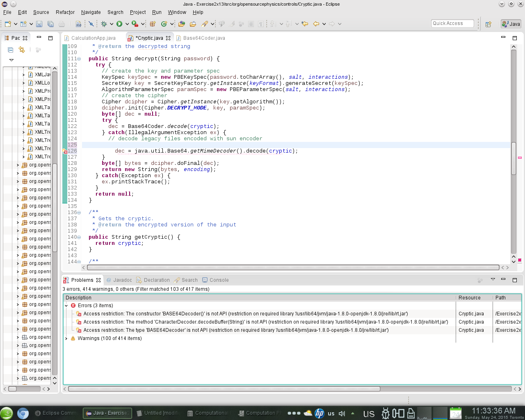Click the New Java Package icon

pos(153,24)
